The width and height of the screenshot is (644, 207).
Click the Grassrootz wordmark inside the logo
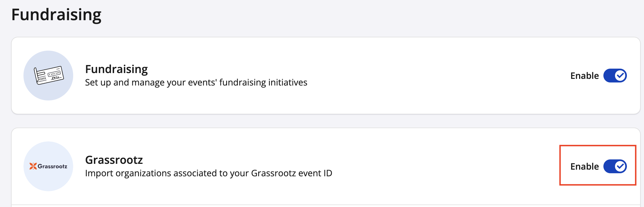point(52,166)
